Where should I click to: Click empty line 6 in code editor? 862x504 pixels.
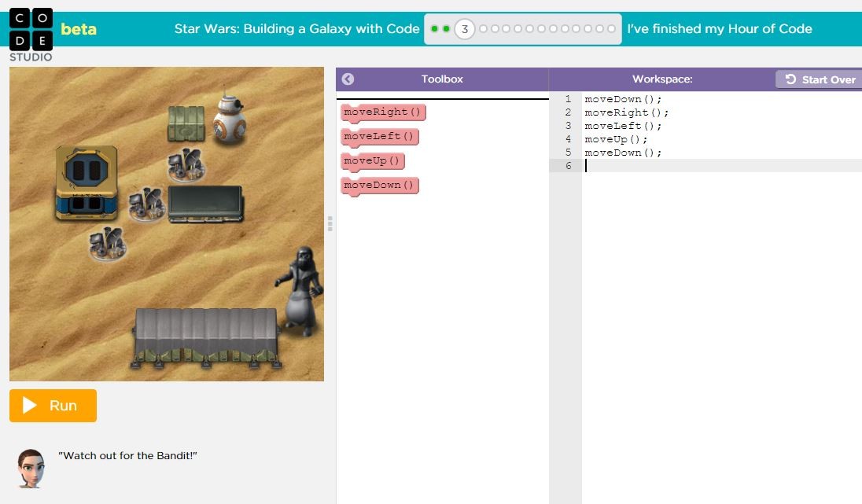[x=722, y=166]
